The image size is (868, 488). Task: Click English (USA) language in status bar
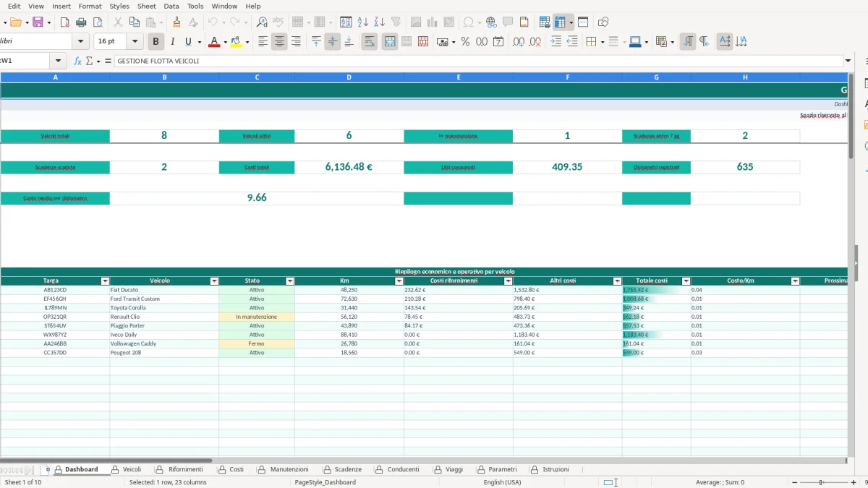[x=502, y=482]
